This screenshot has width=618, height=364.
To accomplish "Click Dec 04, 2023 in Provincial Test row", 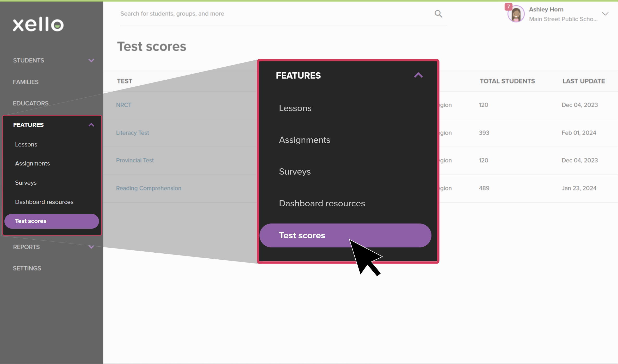I will [x=580, y=160].
